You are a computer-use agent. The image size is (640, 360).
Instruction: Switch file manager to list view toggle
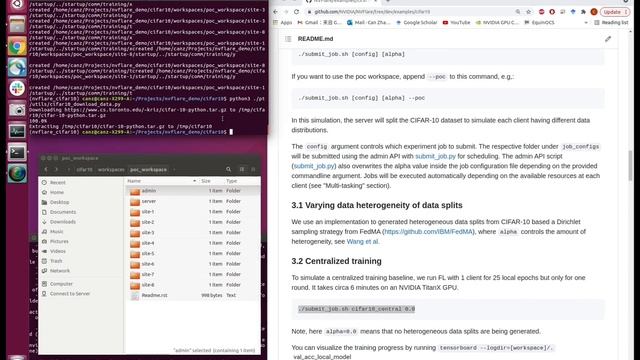pyautogui.click(x=242, y=169)
